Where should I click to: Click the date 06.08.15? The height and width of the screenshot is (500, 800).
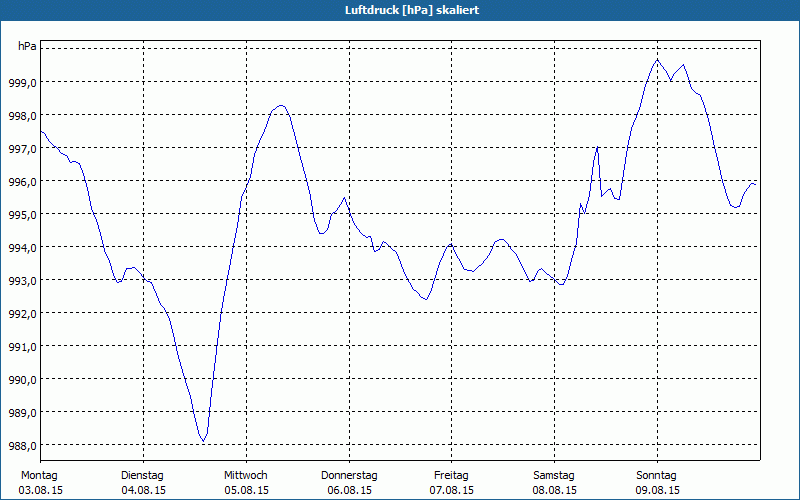349,490
